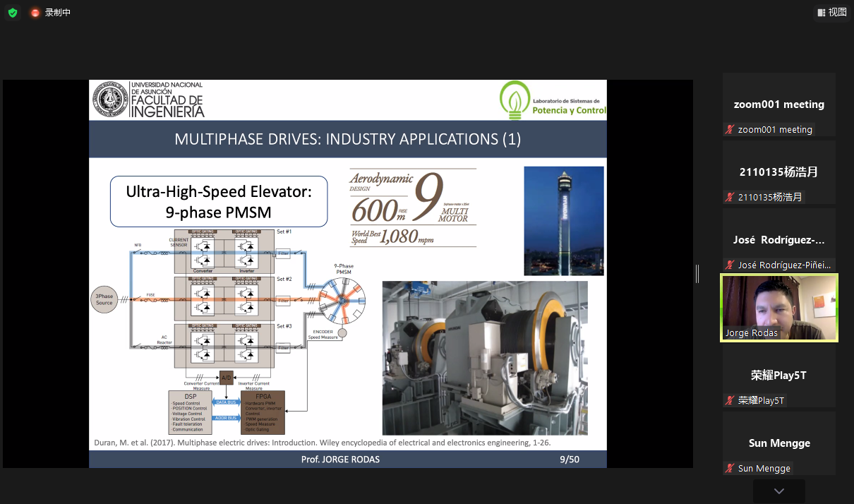Expand participant list with the down chevron
This screenshot has height=504, width=854.
click(x=778, y=491)
